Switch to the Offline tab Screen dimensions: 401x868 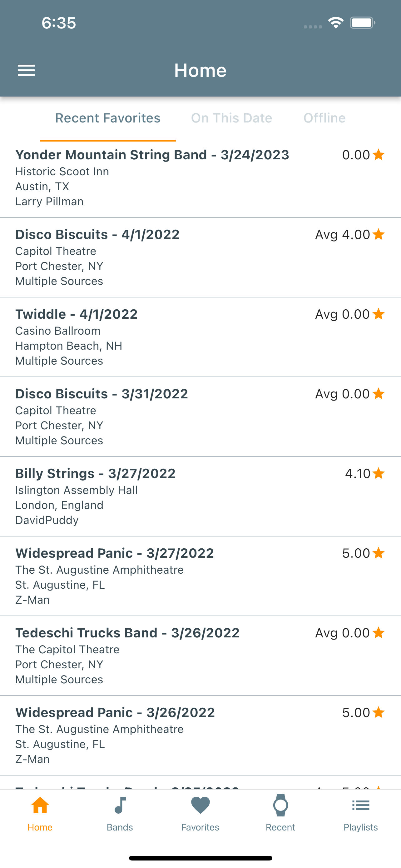[324, 118]
